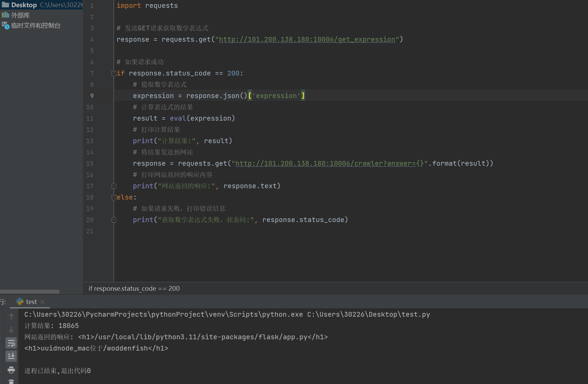Click line number 21 in the gutter

tap(90, 231)
